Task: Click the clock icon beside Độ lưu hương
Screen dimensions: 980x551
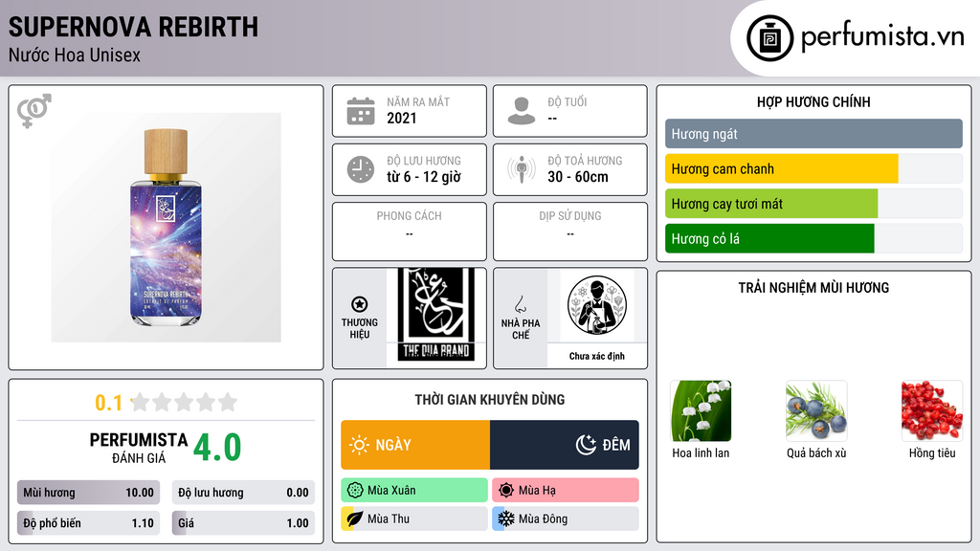Action: (361, 169)
